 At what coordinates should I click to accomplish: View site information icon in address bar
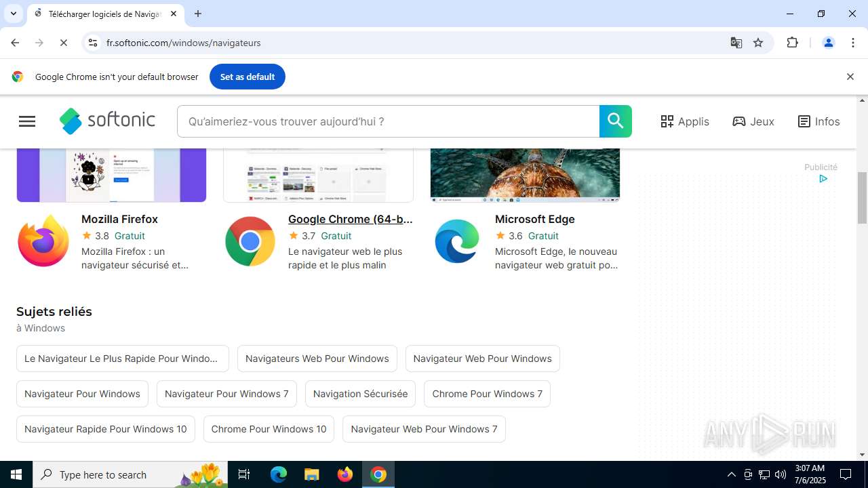pyautogui.click(x=93, y=43)
